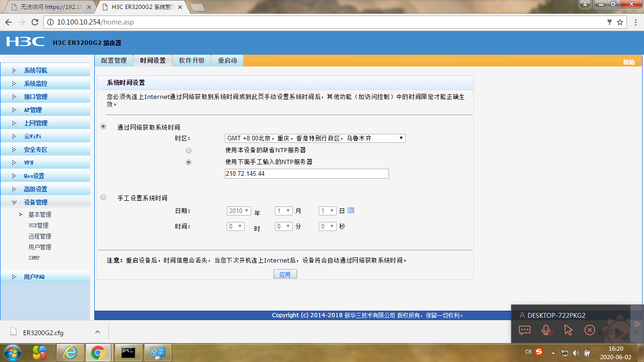Open the year dropdown showing 2010

coord(239,211)
